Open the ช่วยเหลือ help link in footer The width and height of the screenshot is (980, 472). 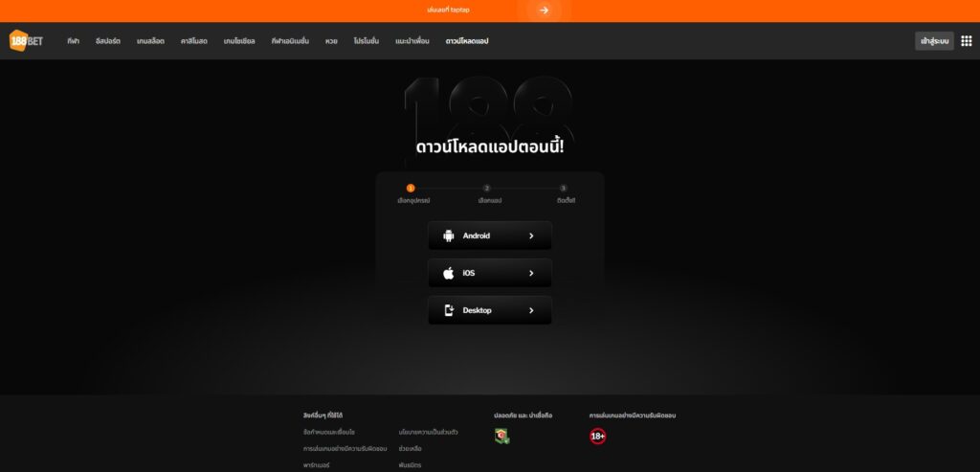(410, 449)
